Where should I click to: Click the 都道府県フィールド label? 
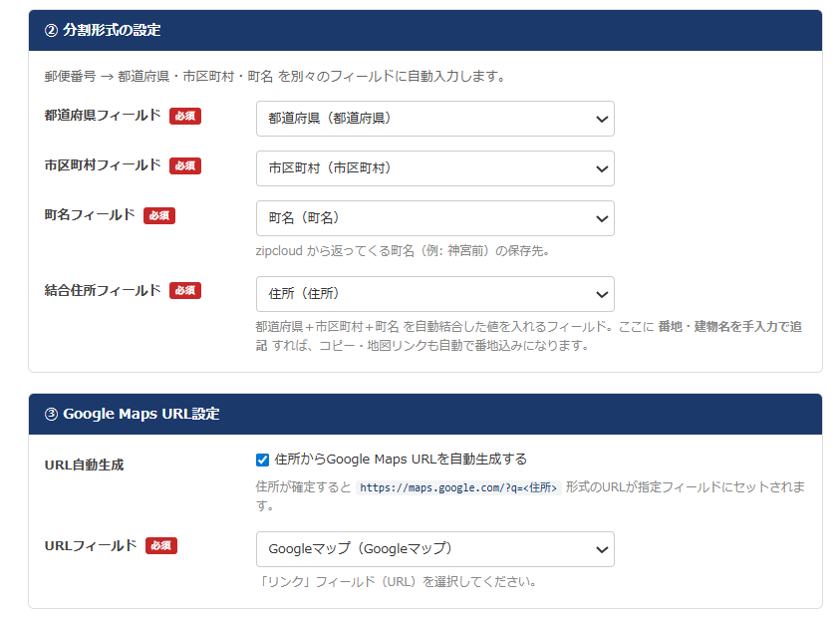point(103,116)
